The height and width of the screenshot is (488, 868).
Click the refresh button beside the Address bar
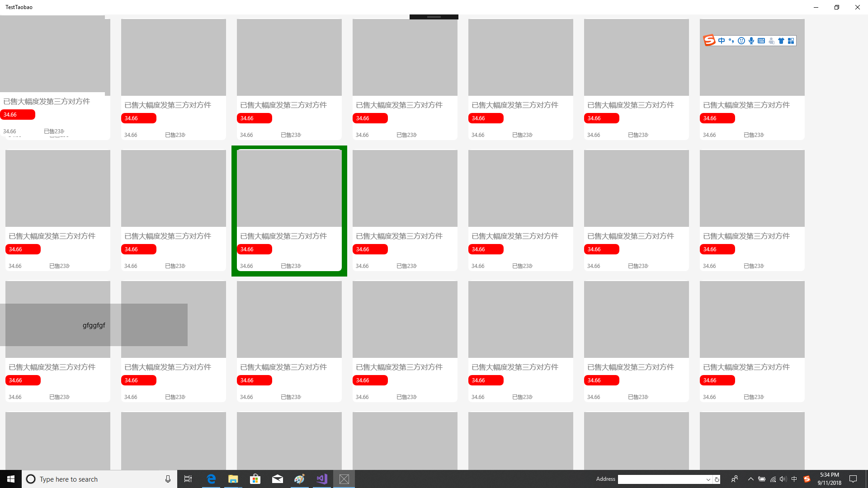717,479
